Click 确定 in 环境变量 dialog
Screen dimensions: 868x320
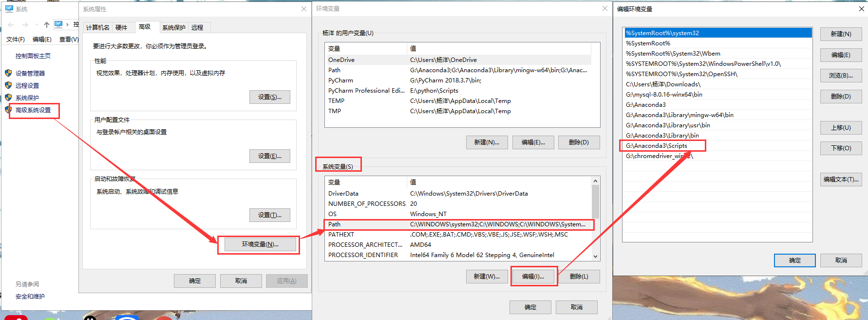(530, 307)
